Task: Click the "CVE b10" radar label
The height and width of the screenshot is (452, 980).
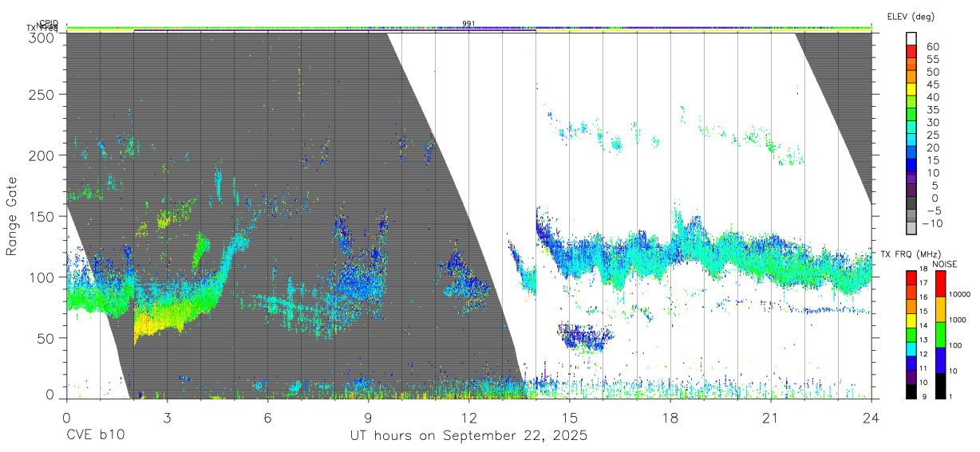Action: pos(96,436)
